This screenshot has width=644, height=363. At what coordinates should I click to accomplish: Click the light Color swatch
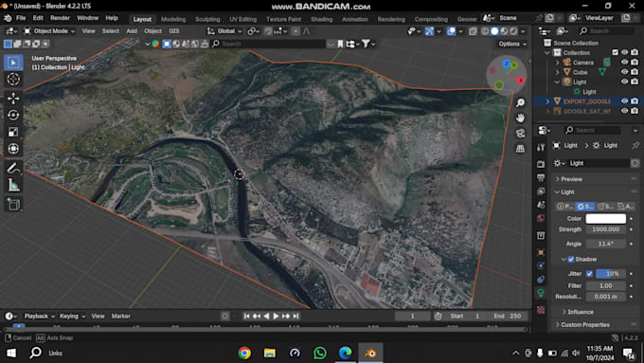click(x=605, y=219)
